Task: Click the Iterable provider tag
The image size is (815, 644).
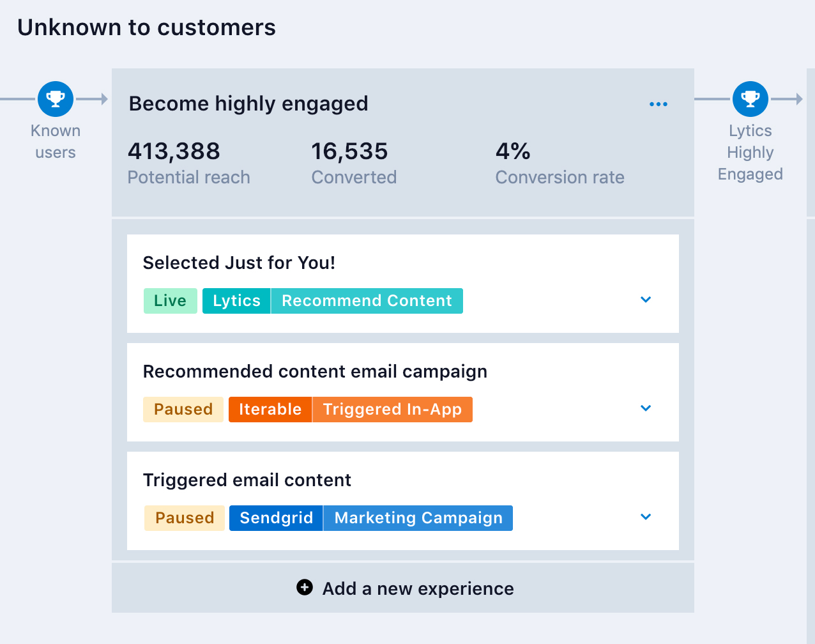Action: point(270,410)
